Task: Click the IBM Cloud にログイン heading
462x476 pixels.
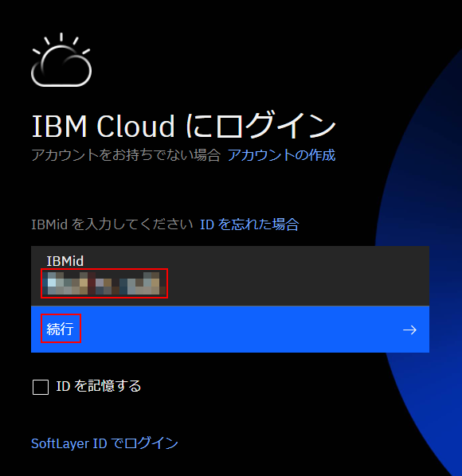Action: 183,126
